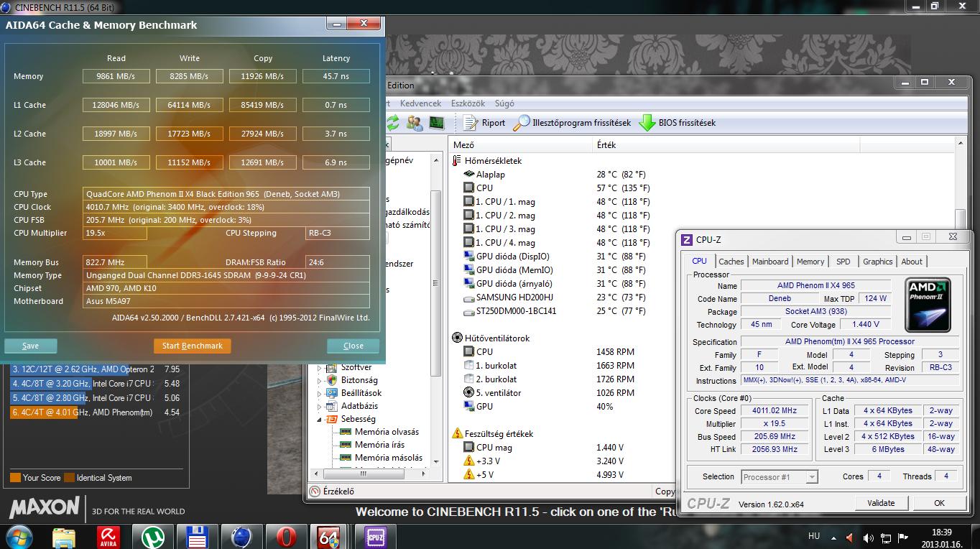The height and width of the screenshot is (549, 980).
Task: Click the Close button in benchmark dialog
Action: (353, 346)
